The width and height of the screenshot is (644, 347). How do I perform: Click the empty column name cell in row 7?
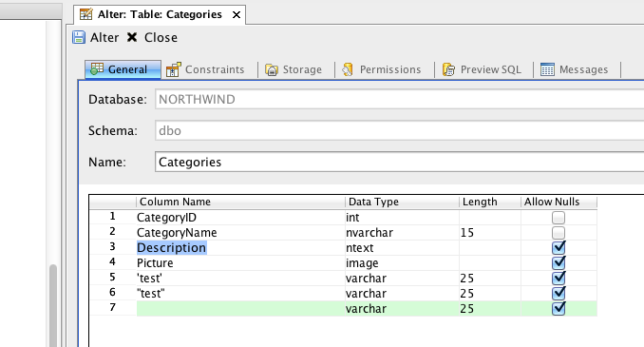[240, 308]
